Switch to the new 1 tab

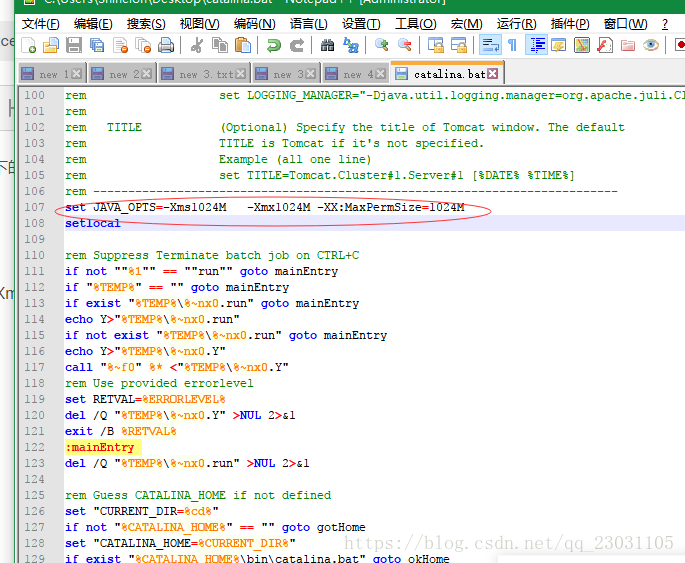[x=52, y=74]
